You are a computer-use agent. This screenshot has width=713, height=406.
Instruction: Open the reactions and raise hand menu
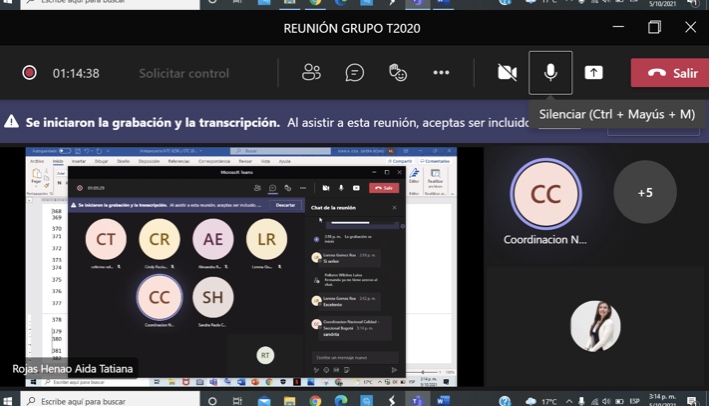pyautogui.click(x=397, y=72)
